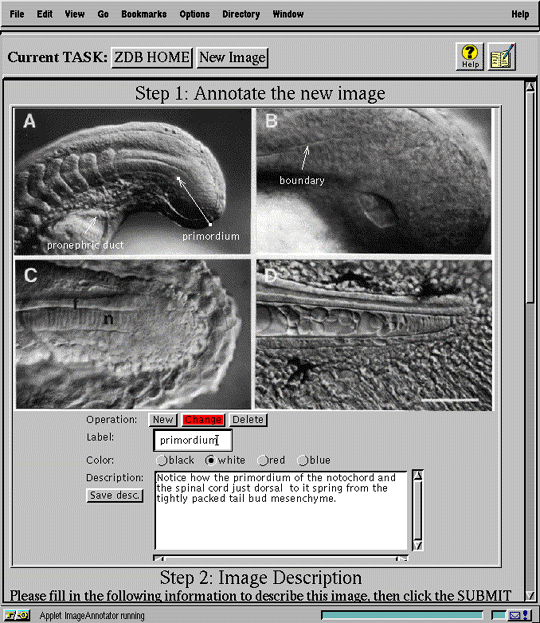This screenshot has width=540, height=623.
Task: Click the description box scroll-up arrow
Action: [418, 476]
